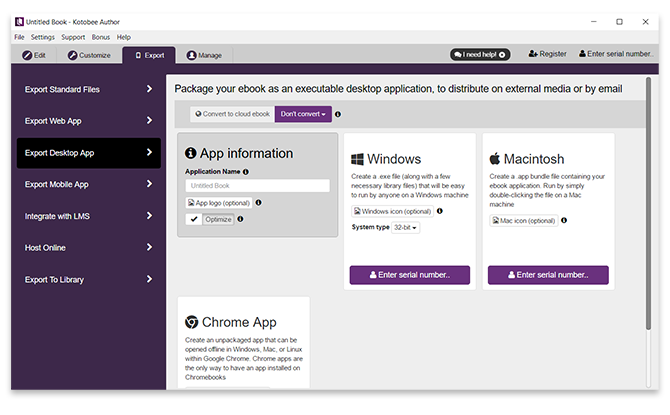Viewport: 670px width, 415px height.
Task: Select Convert to cloud ebook option
Action: pyautogui.click(x=232, y=114)
